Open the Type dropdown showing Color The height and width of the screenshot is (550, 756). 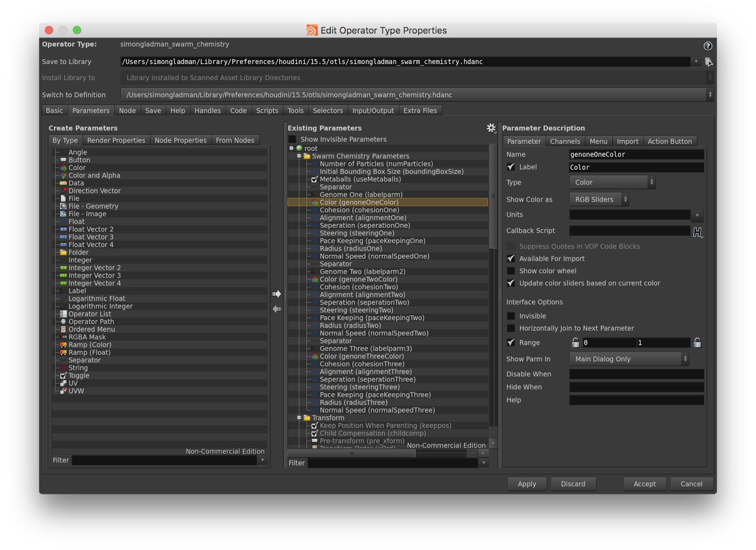pyautogui.click(x=612, y=182)
